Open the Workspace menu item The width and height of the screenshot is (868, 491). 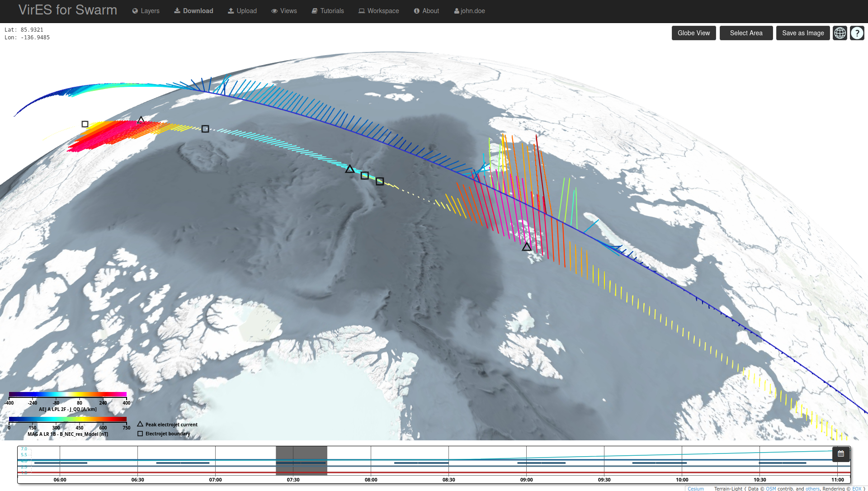pyautogui.click(x=379, y=11)
